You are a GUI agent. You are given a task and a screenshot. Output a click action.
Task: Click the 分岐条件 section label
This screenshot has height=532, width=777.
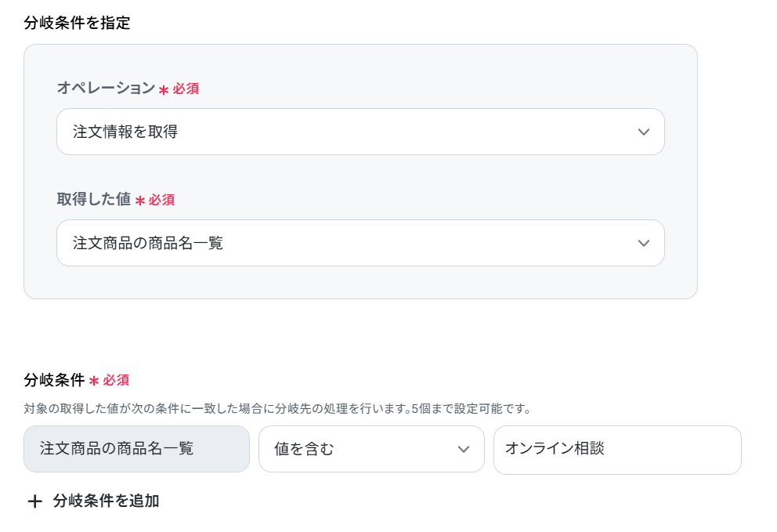[55, 380]
